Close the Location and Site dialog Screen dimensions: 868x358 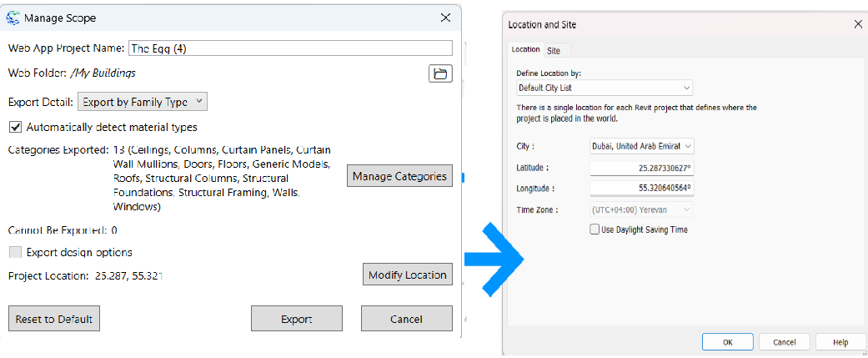click(x=858, y=24)
